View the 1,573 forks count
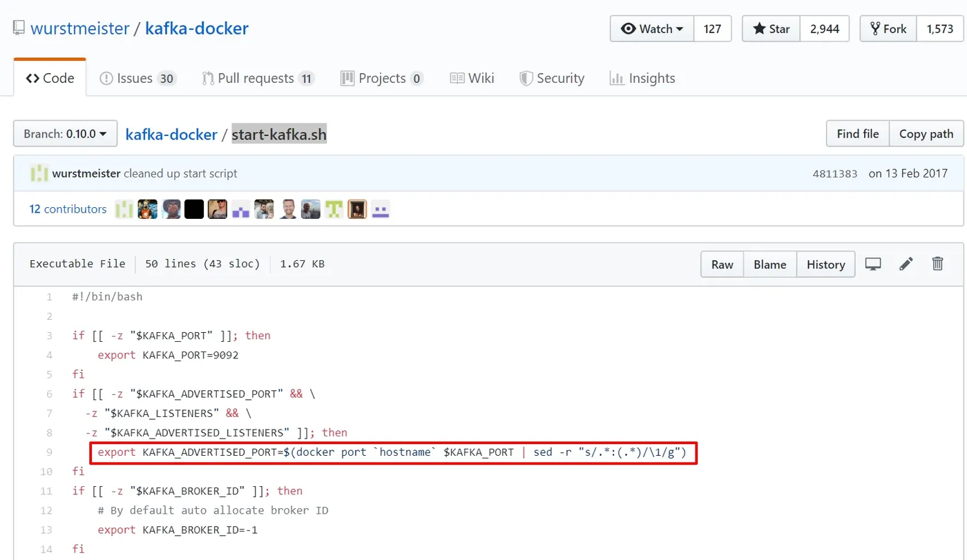Image resolution: width=967 pixels, height=560 pixels. [x=940, y=28]
